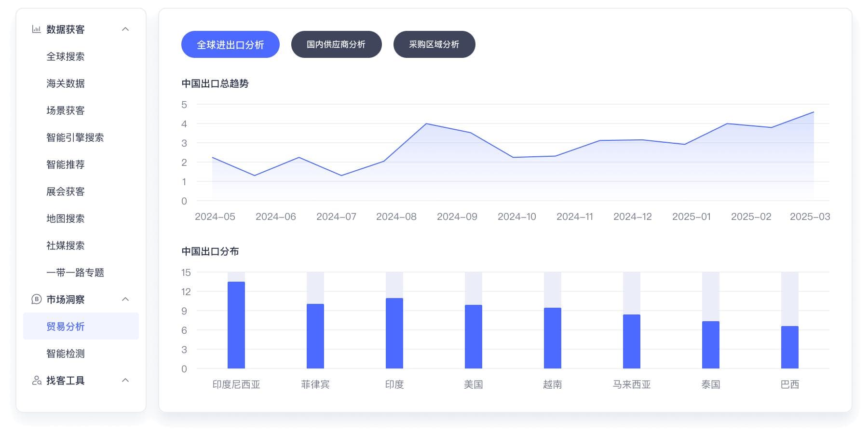This screenshot has width=868, height=436.
Task: Click the 找客工具 person search icon
Action: [37, 381]
